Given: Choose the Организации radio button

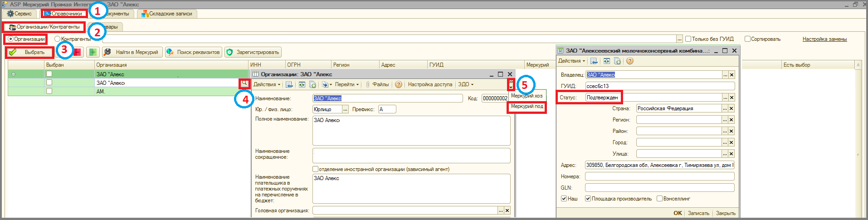Looking at the screenshot, I should tap(11, 39).
